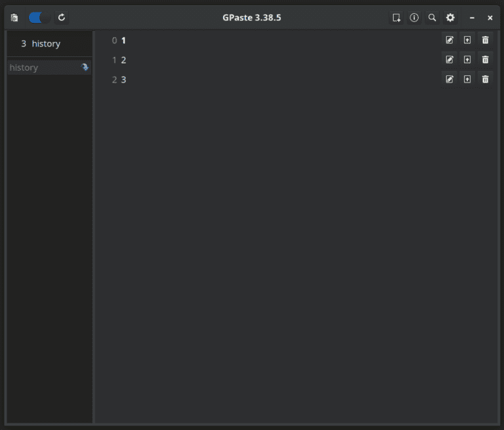Close the GPaste window
The height and width of the screenshot is (430, 504).
pyautogui.click(x=490, y=18)
